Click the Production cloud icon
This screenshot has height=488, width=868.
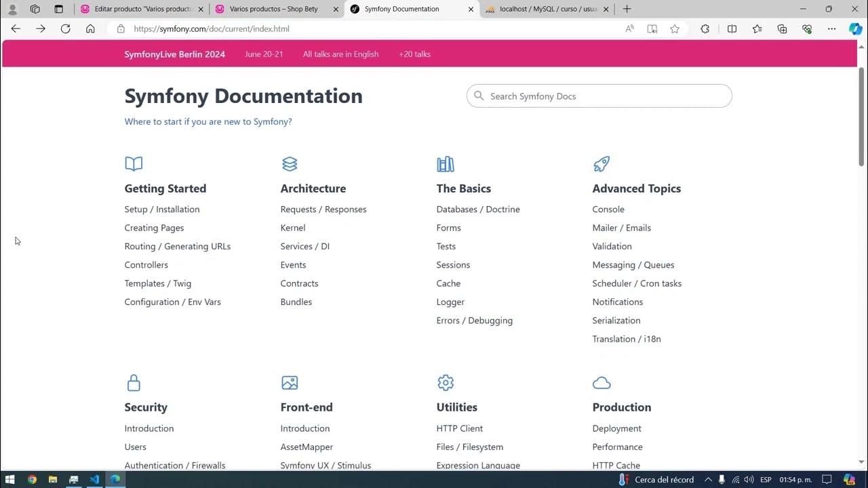tap(601, 382)
